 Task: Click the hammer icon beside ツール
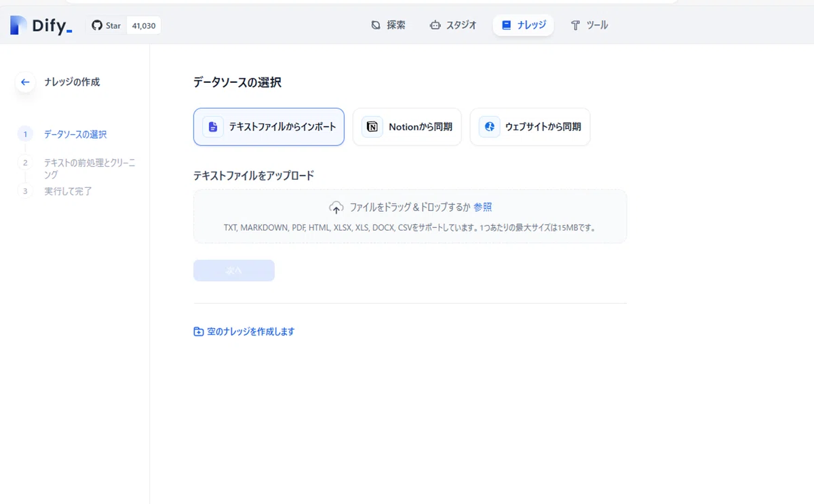575,25
